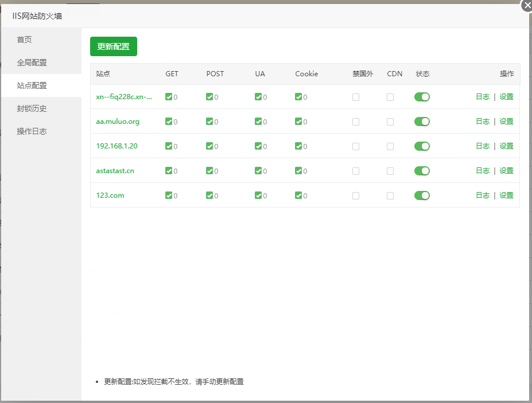Open 日志 for xn--fiq228c.xn-... site
This screenshot has width=532, height=403.
(x=483, y=97)
